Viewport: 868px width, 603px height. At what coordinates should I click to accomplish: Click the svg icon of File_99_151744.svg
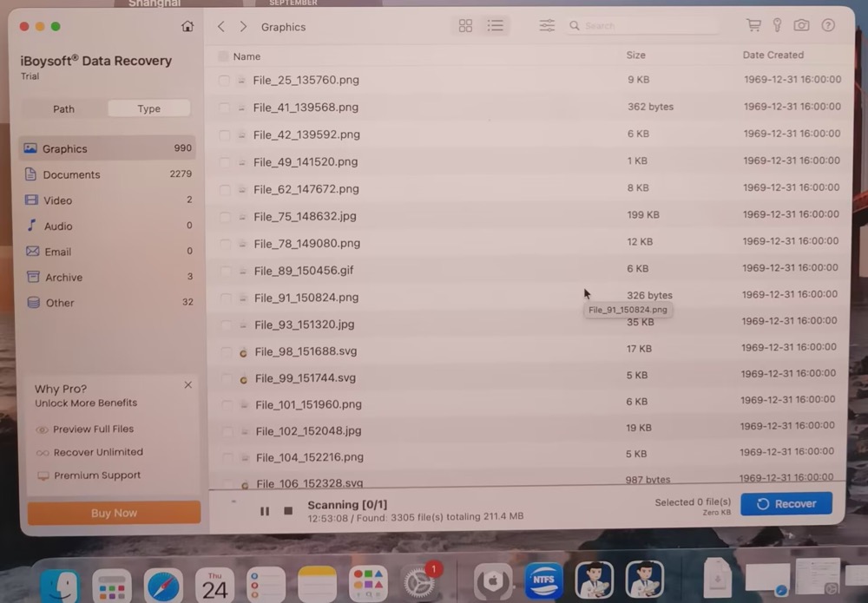(244, 379)
